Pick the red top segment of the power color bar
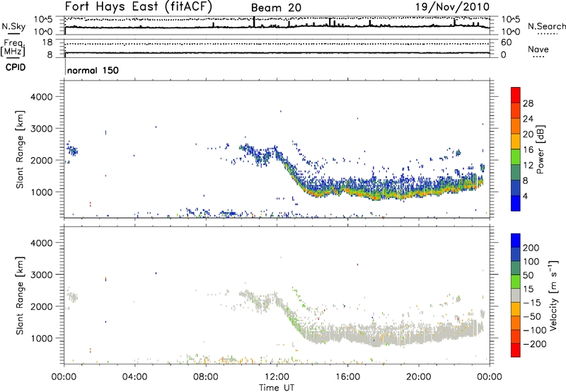Screen dimensions: 566x392 coord(516,96)
